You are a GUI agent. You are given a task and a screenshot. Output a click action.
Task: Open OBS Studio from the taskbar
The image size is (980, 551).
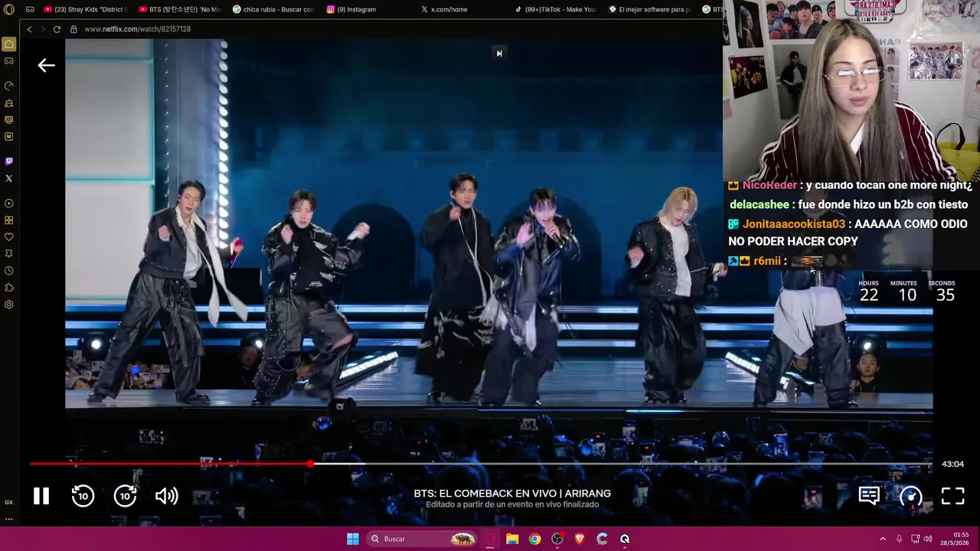coord(557,539)
